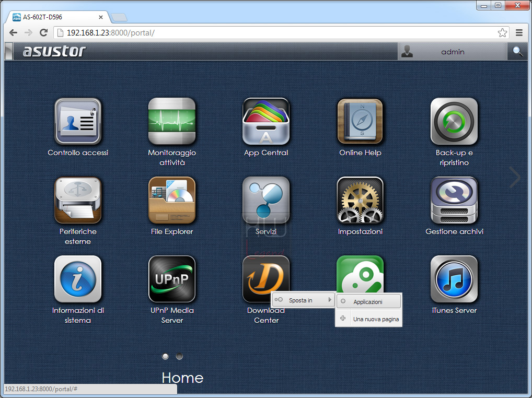
Task: Open Online Help book icon
Action: coord(360,121)
